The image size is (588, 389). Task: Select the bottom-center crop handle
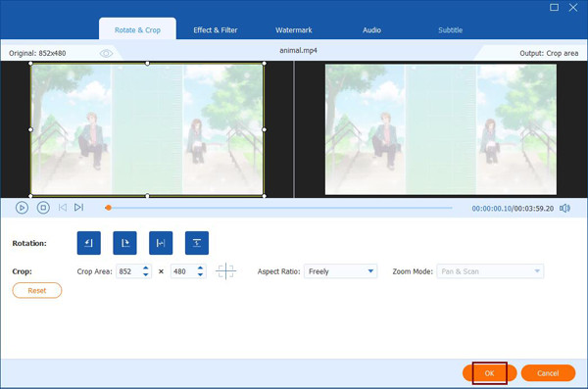tap(147, 196)
